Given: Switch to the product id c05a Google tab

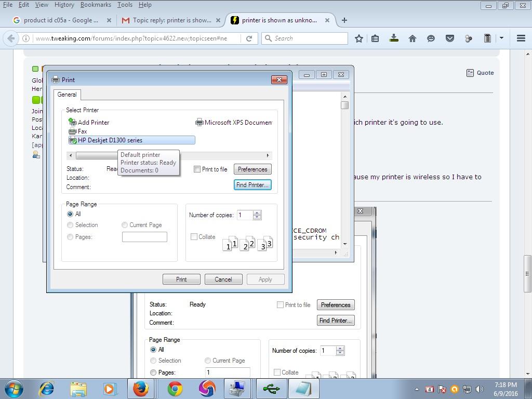Looking at the screenshot, I should 61,20.
